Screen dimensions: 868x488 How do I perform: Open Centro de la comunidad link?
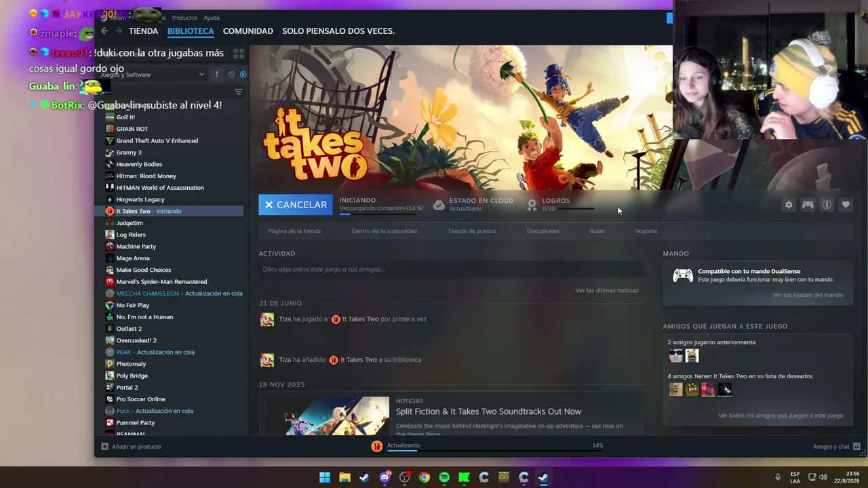(x=384, y=231)
